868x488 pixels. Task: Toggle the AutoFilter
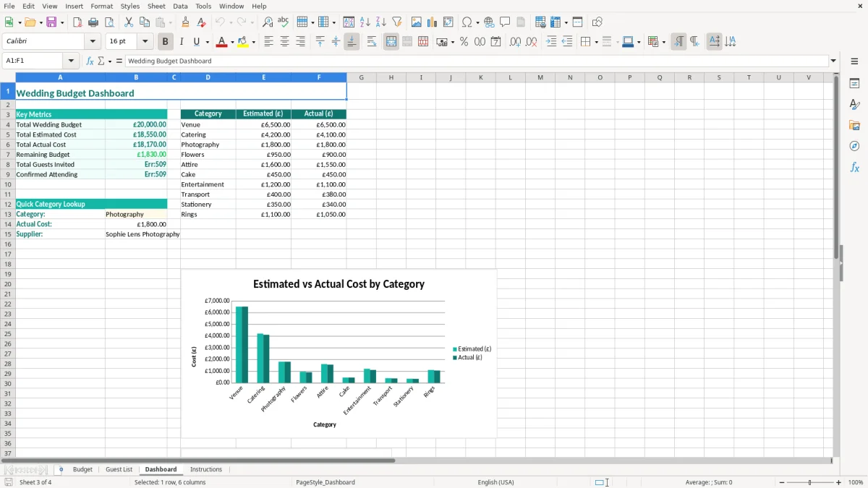click(396, 22)
